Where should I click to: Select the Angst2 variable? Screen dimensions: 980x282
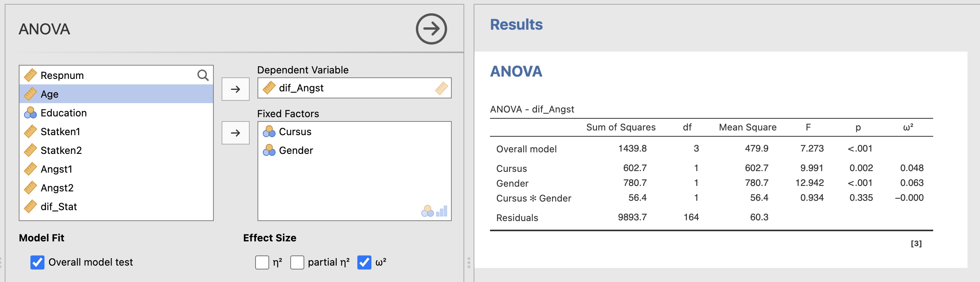pos(57,188)
